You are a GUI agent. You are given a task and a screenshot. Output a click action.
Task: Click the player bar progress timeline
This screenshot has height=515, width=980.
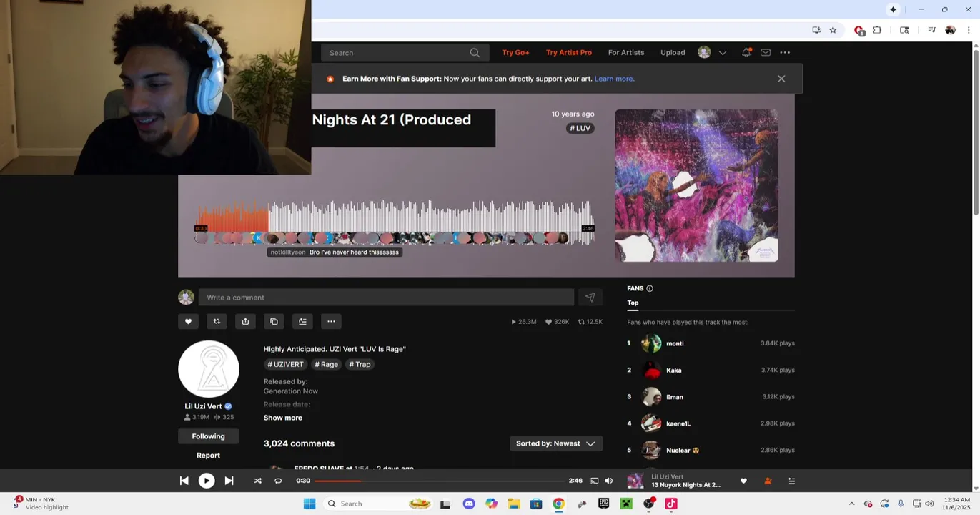click(440, 481)
